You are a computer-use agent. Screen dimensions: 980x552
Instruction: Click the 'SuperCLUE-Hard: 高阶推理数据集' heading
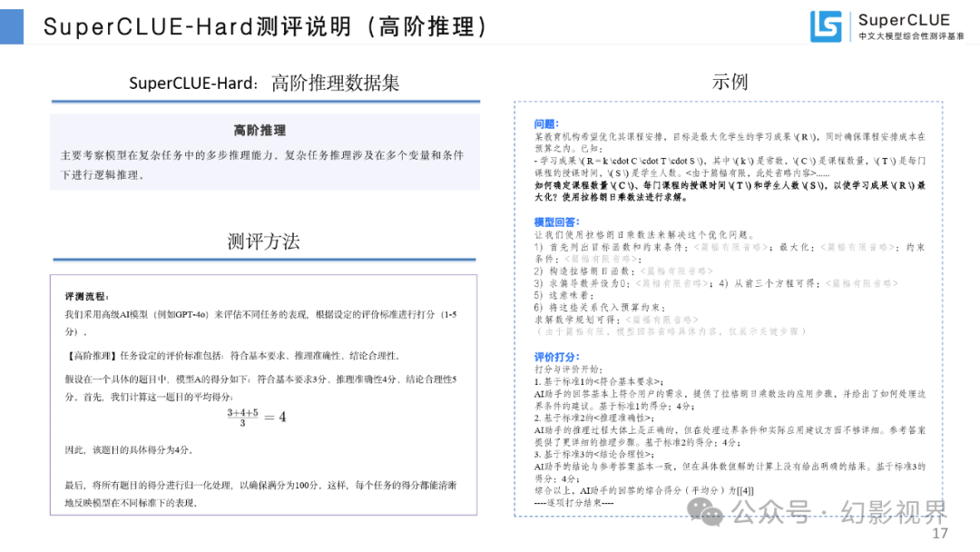point(264,83)
